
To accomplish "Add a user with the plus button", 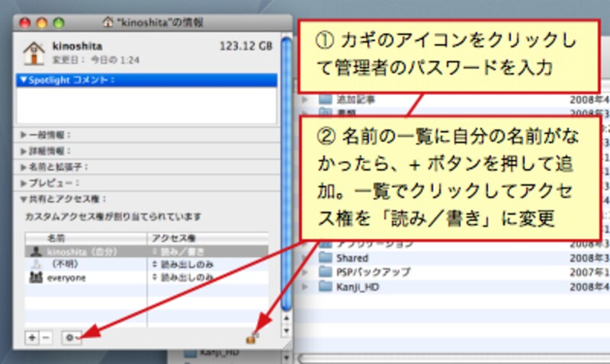I will tap(32, 337).
